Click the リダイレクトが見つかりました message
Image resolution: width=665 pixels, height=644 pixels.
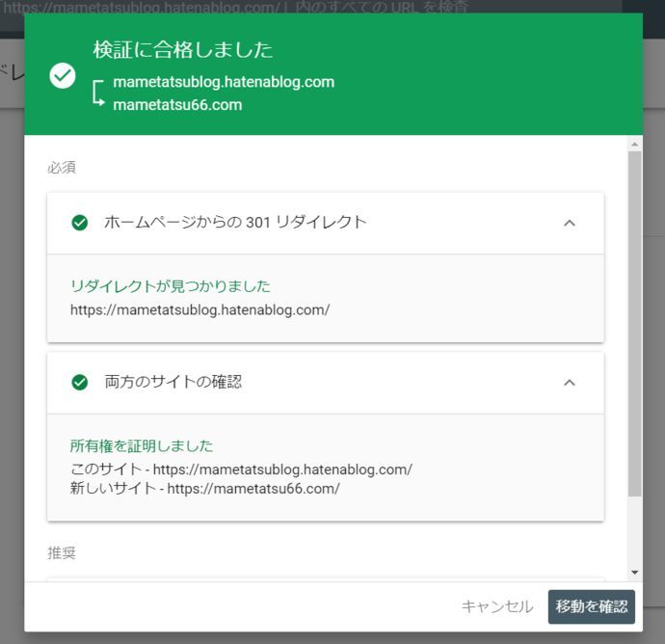170,286
